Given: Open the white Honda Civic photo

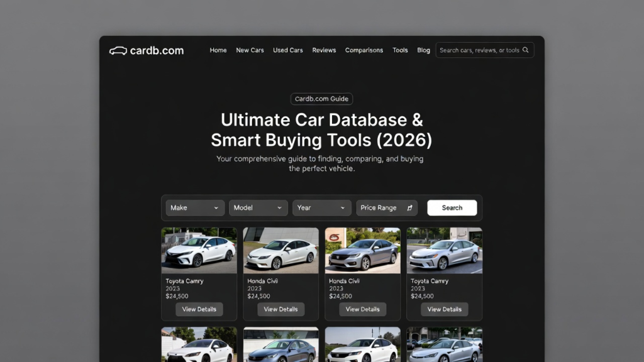Looking at the screenshot, I should point(280,251).
